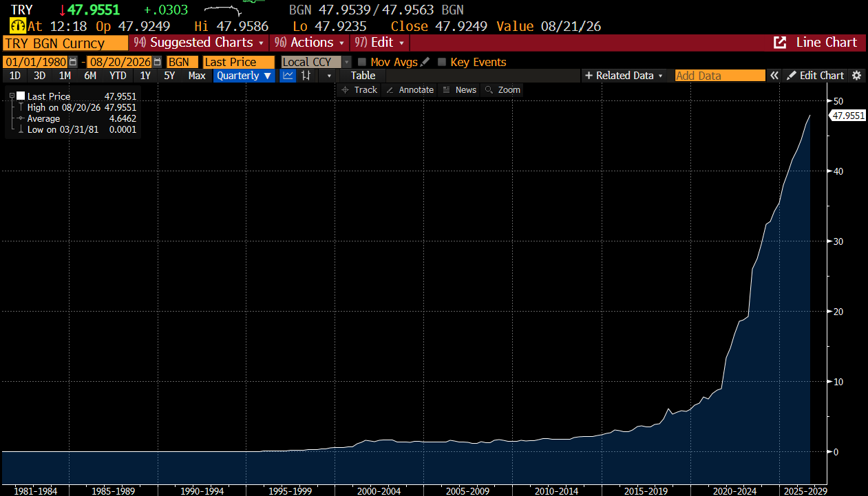
Task: Click the pop-out icon beside Line Chart
Action: tap(780, 43)
